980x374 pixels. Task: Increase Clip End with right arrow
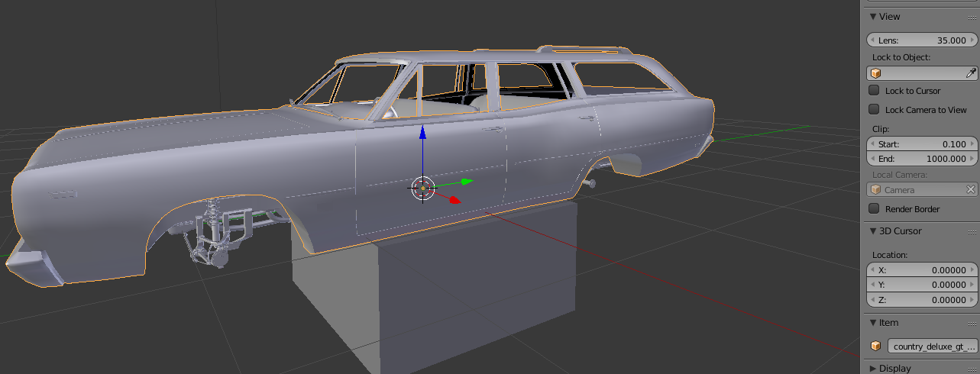pyautogui.click(x=972, y=159)
